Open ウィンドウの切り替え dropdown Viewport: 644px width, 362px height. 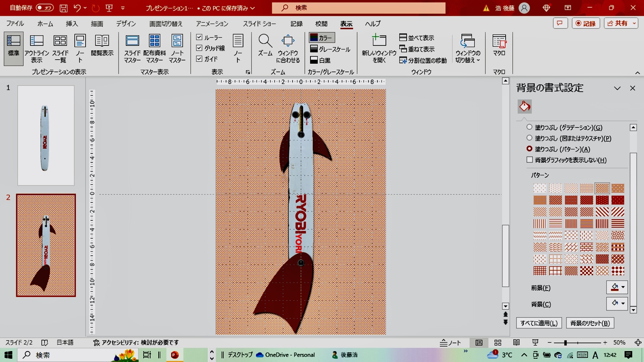[x=467, y=48]
